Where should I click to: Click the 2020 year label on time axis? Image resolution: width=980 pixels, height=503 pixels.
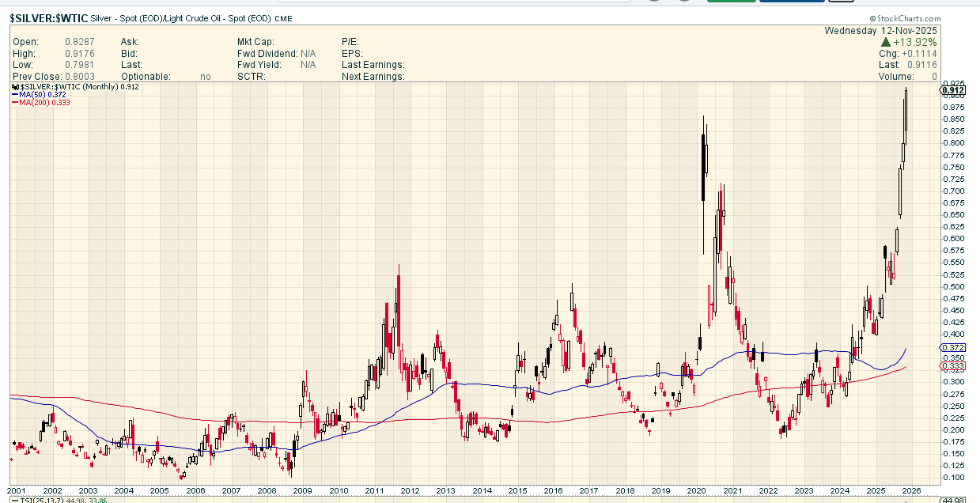pos(697,490)
